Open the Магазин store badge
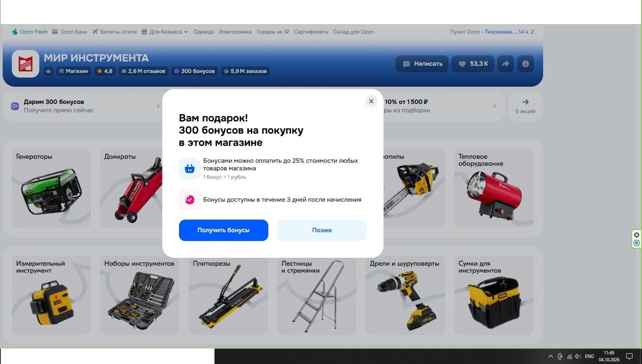The width and height of the screenshot is (642, 364). 73,71
